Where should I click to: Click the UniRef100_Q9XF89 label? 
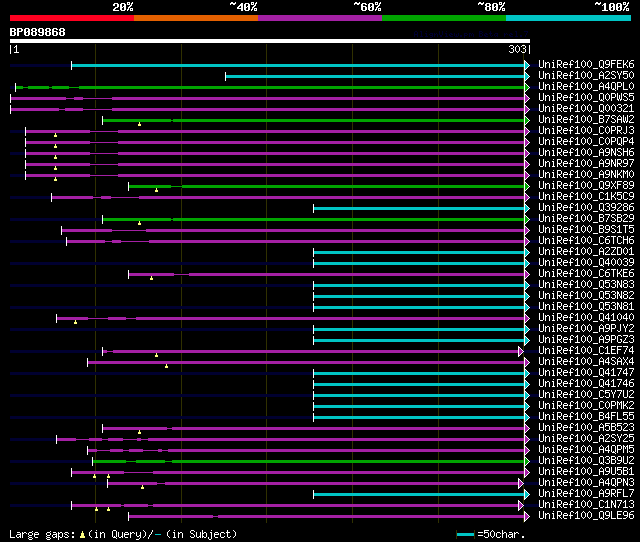pos(586,186)
